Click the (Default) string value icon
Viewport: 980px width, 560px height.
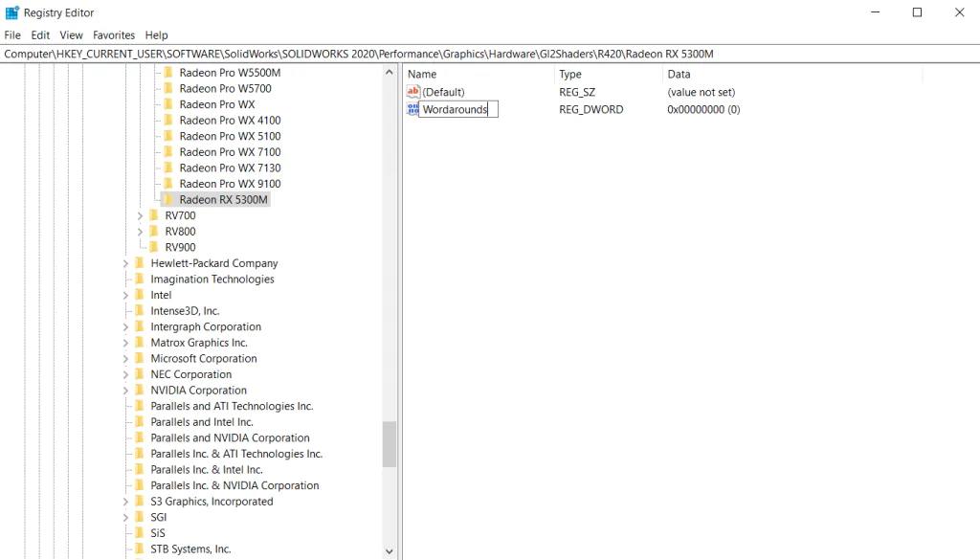point(413,92)
